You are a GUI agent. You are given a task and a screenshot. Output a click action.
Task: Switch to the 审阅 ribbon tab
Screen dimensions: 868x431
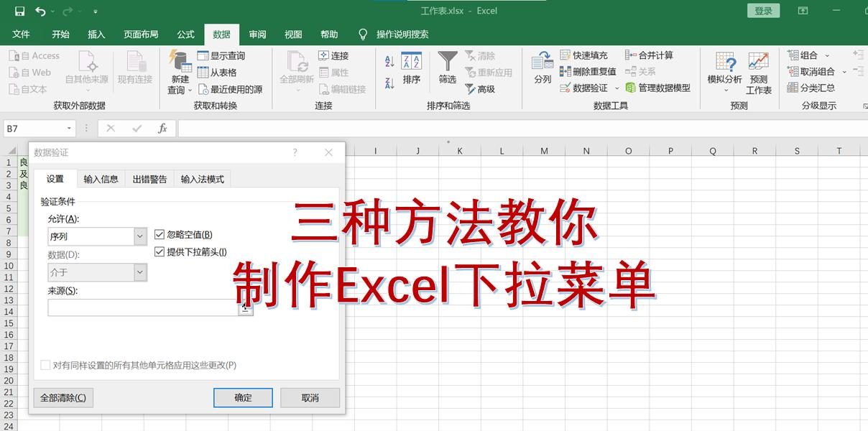click(257, 34)
